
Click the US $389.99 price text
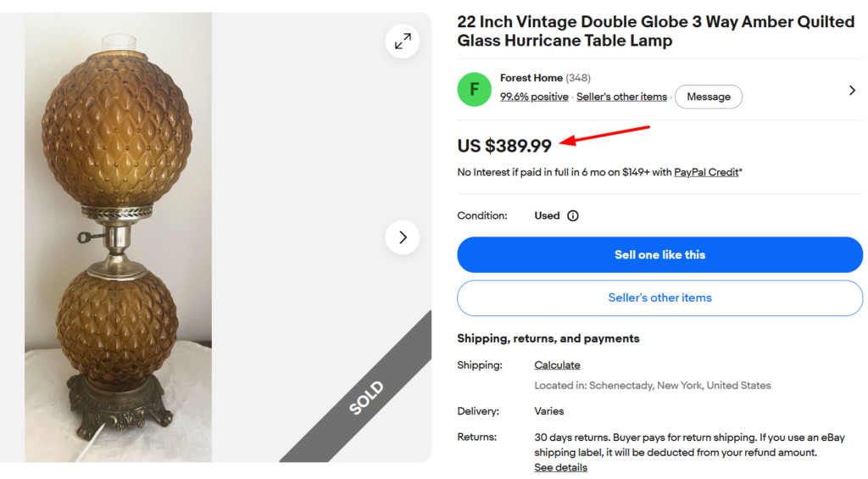pyautogui.click(x=504, y=146)
